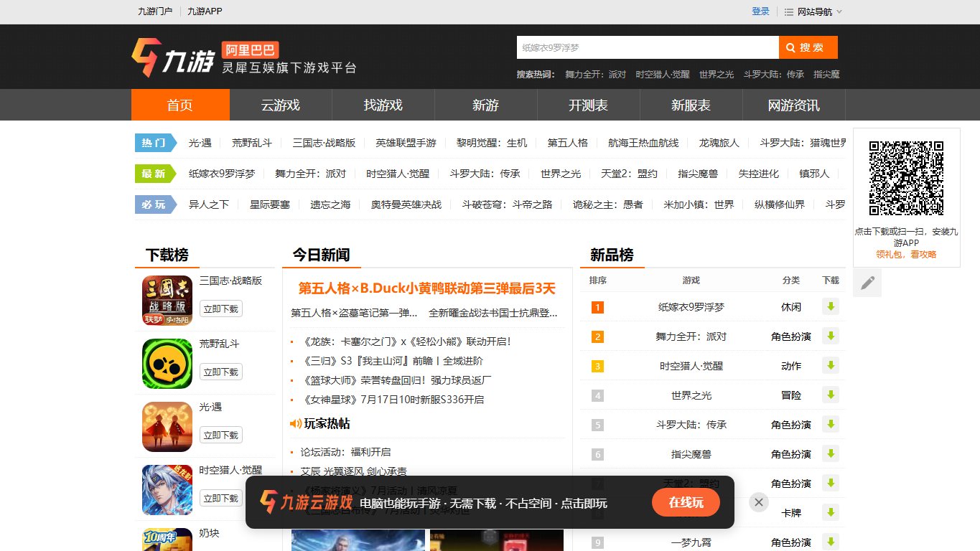
Task: Open the 网游资讯 tab
Action: 793,105
